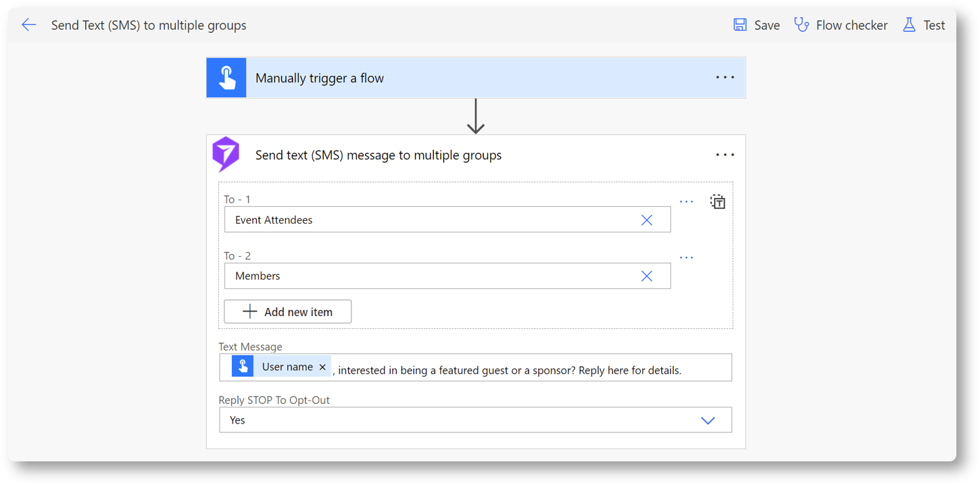
Task: Open the To - 1 item options
Action: tap(686, 201)
